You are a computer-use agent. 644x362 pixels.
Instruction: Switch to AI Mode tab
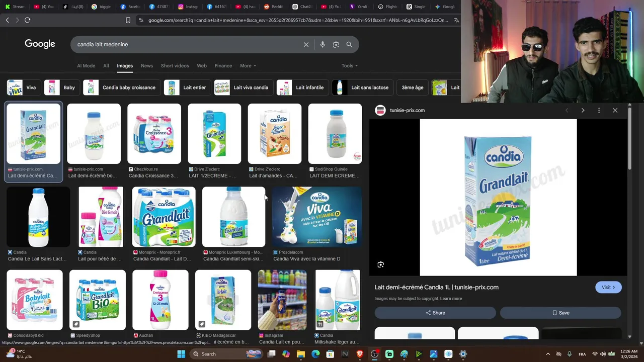86,66
